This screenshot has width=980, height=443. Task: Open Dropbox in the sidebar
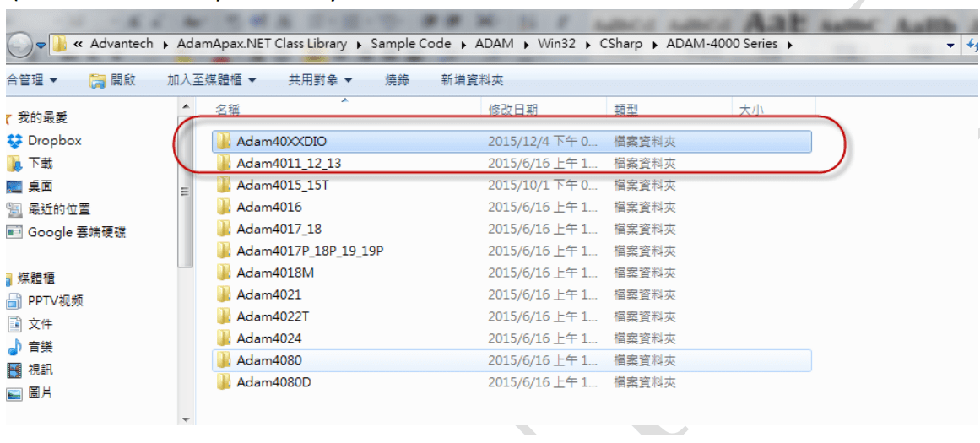point(45,141)
